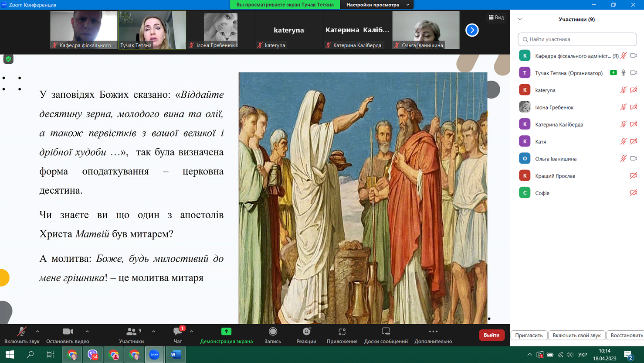Click the Восстановить button
The image size is (644, 363).
point(626,335)
